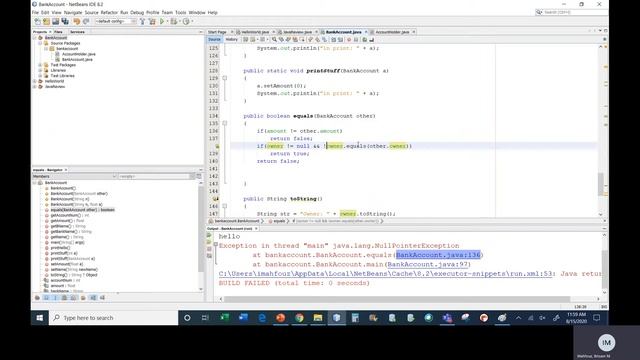Toggle Show Fields button in Navigator bar
This screenshot has width=640, height=360.
(46, 298)
